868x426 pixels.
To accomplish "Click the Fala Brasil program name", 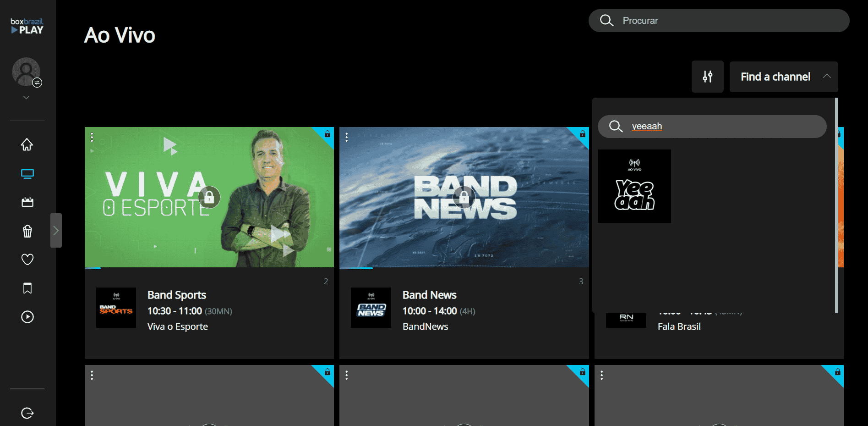I will point(679,326).
